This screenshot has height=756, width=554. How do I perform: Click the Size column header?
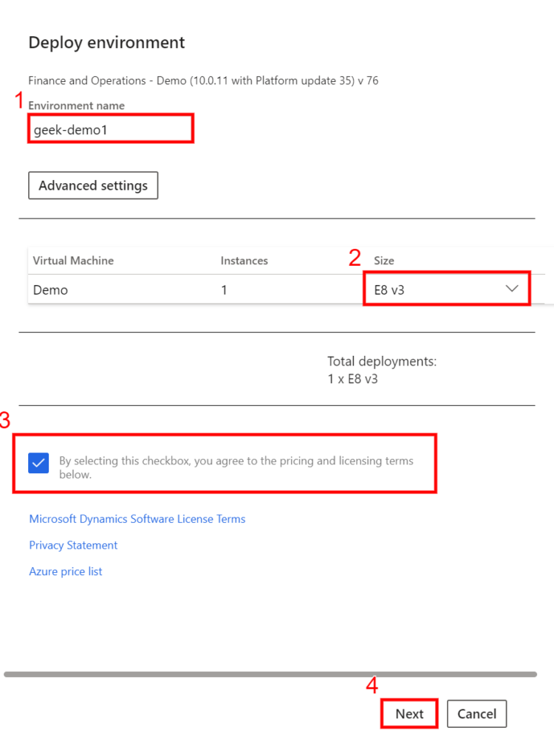(x=384, y=261)
